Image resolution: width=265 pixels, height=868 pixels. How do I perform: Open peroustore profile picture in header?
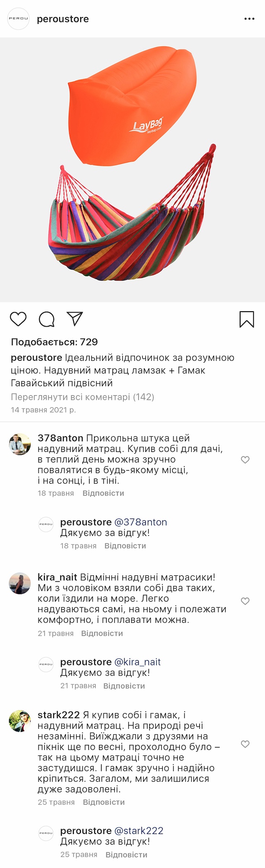point(19,19)
